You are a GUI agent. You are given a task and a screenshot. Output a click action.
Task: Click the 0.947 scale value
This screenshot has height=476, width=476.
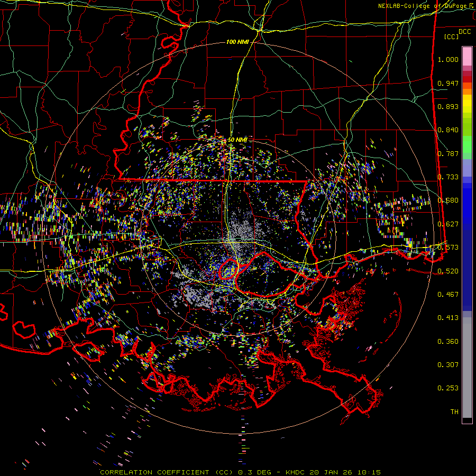point(448,83)
